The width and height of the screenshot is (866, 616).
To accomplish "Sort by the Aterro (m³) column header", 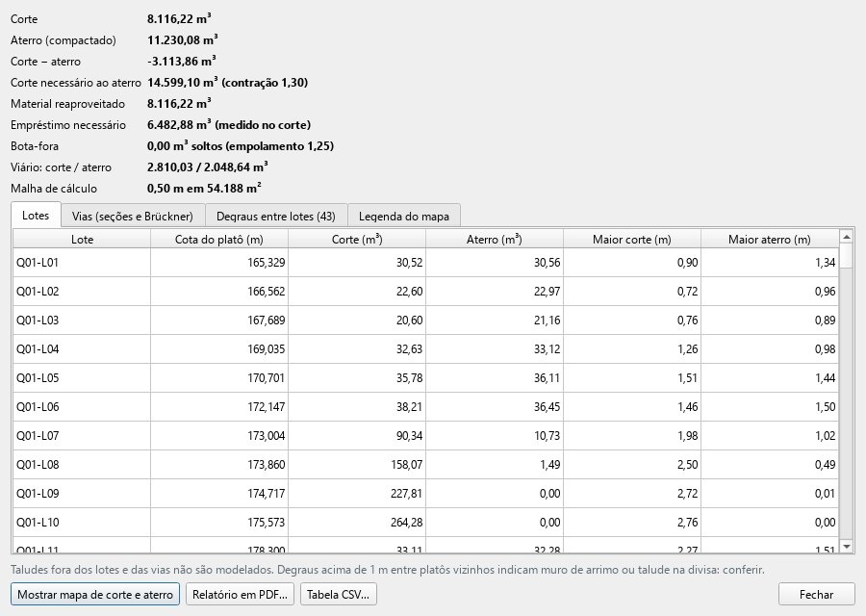I will pyautogui.click(x=495, y=240).
